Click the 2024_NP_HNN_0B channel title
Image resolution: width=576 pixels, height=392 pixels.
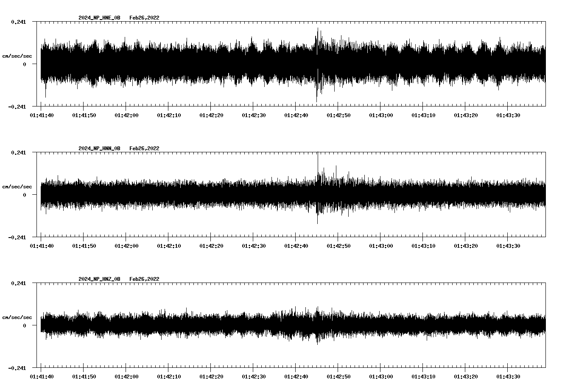click(99, 148)
